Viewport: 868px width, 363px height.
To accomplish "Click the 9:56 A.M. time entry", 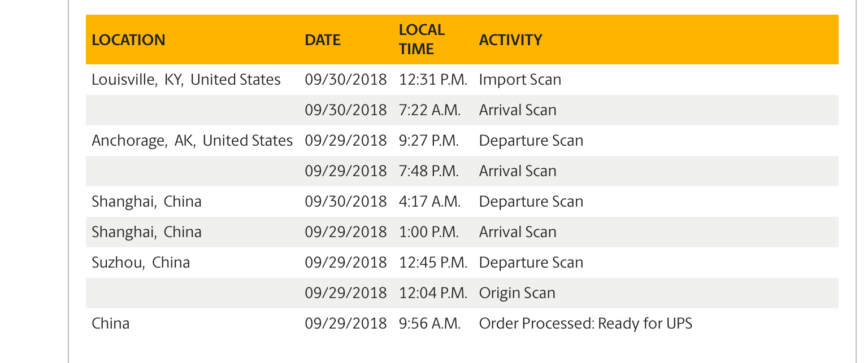I will coord(429,323).
